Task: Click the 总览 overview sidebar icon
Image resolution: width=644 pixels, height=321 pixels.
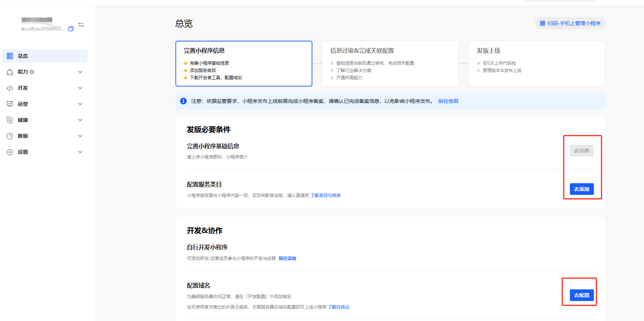Action: (x=10, y=56)
